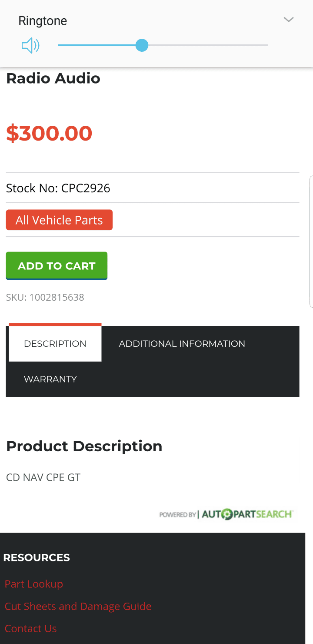This screenshot has width=313, height=644.
Task: Add the Radio Audio to cart
Action: click(x=57, y=266)
